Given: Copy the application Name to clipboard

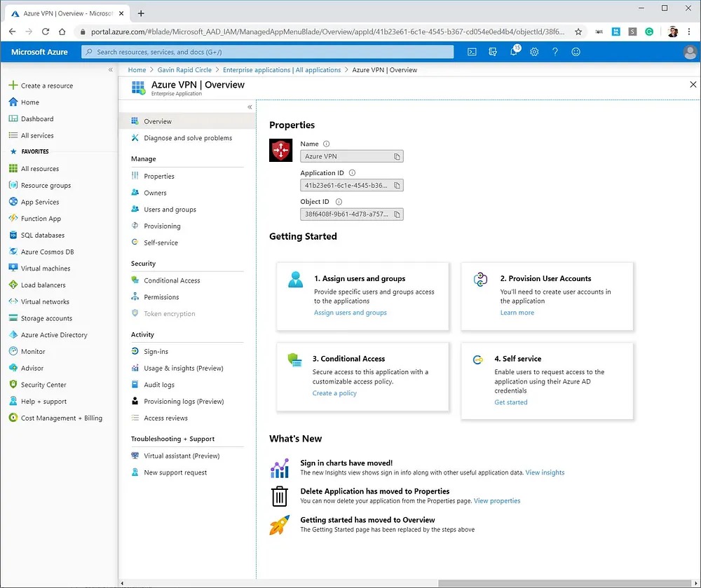Looking at the screenshot, I should pyautogui.click(x=397, y=156).
